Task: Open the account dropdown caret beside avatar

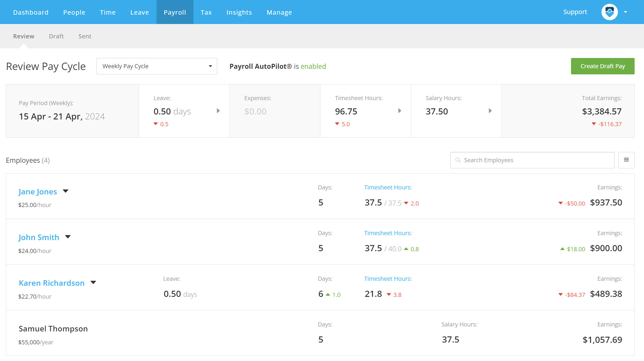Action: (626, 12)
